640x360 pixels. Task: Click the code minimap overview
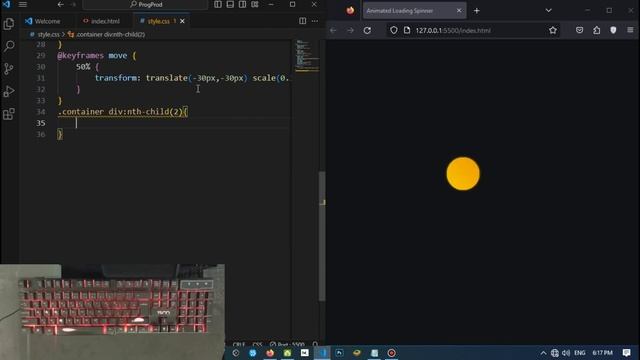pyautogui.click(x=307, y=56)
